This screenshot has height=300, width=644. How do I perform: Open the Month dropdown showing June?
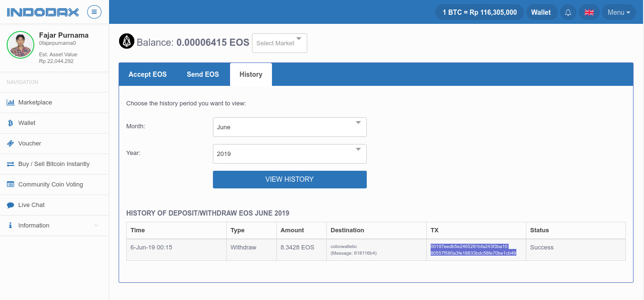click(290, 127)
